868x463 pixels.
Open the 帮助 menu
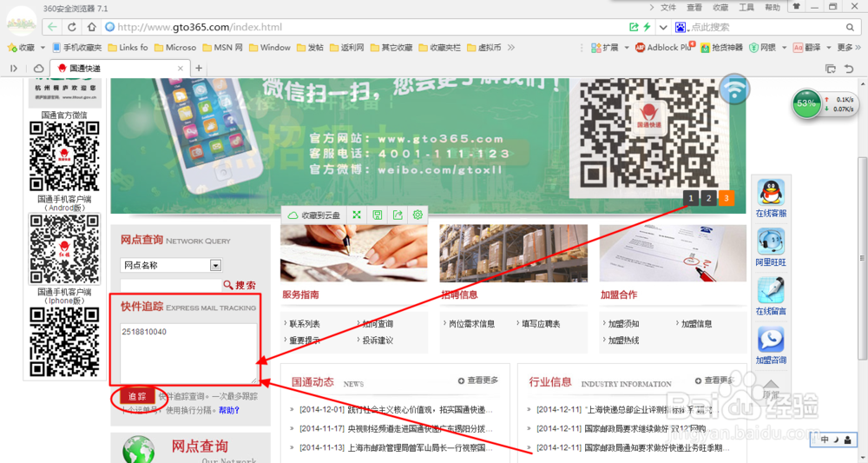pyautogui.click(x=773, y=7)
